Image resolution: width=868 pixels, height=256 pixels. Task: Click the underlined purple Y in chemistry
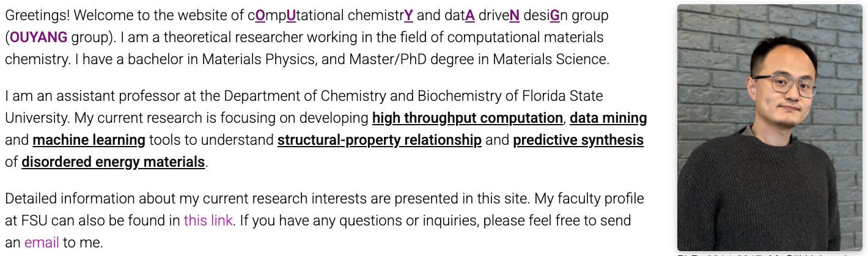pyautogui.click(x=408, y=16)
